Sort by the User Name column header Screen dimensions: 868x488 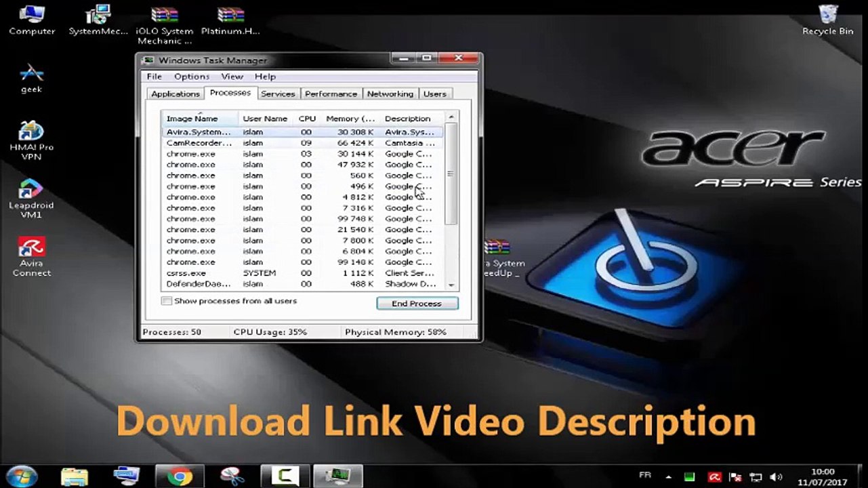265,119
